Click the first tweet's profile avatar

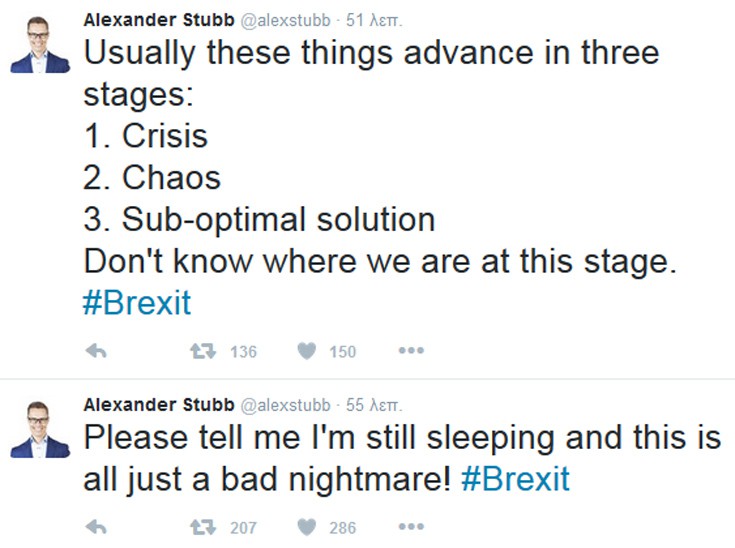(x=40, y=46)
